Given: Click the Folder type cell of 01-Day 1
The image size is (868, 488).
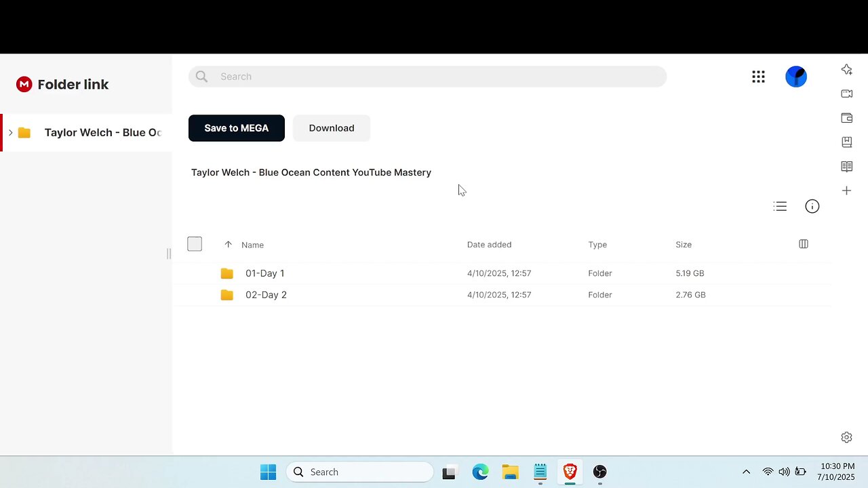Looking at the screenshot, I should tap(600, 273).
